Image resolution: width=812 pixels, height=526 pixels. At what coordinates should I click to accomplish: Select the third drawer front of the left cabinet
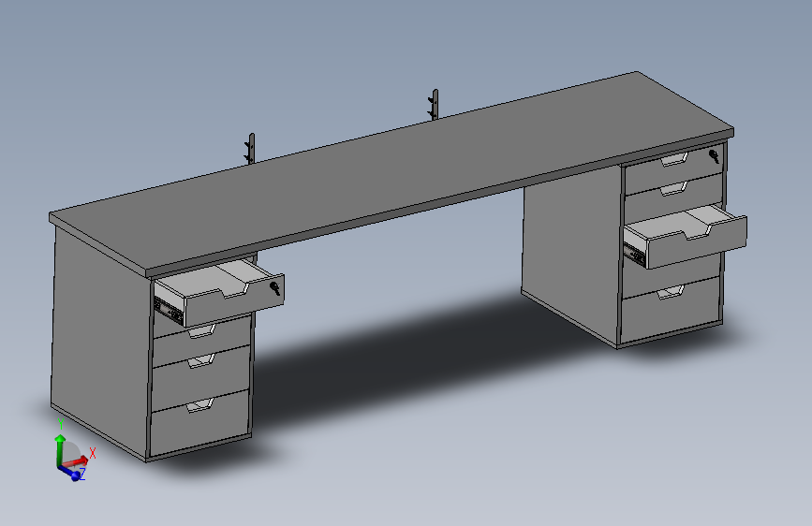pos(201,378)
